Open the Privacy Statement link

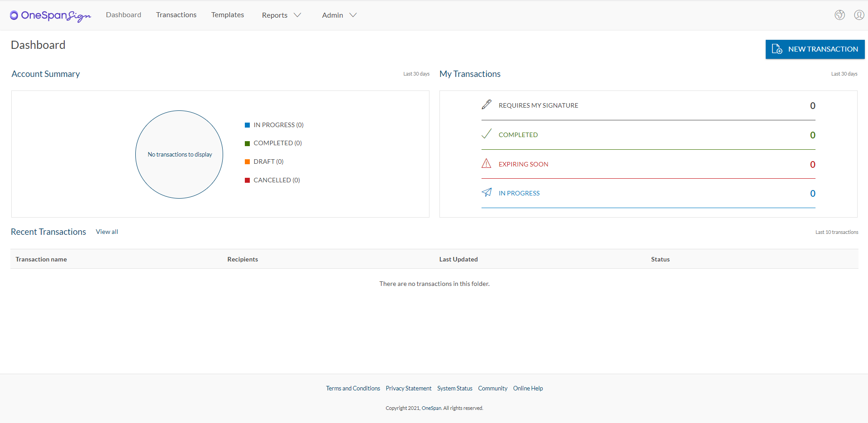click(409, 388)
